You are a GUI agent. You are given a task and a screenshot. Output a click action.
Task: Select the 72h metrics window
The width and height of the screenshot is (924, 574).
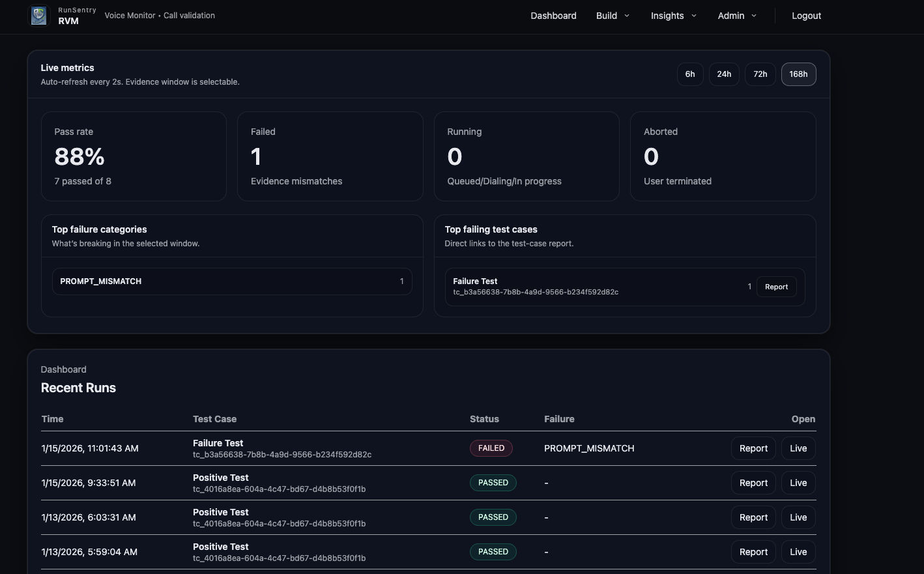click(760, 74)
